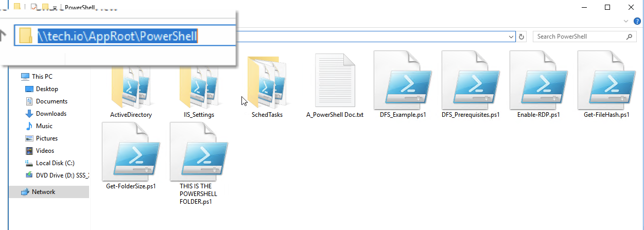Click the Desktop icon in sidebar
644x230 pixels.
click(x=29, y=89)
